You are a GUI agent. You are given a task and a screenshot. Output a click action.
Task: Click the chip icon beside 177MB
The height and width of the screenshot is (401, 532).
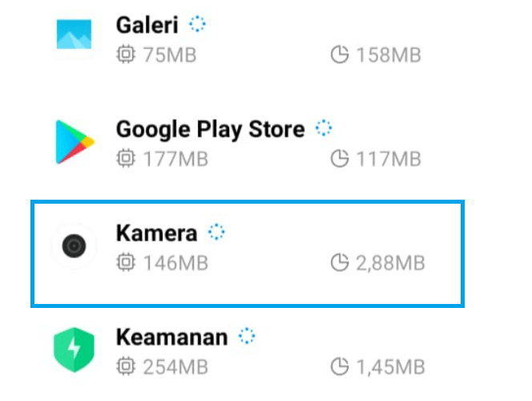click(126, 158)
